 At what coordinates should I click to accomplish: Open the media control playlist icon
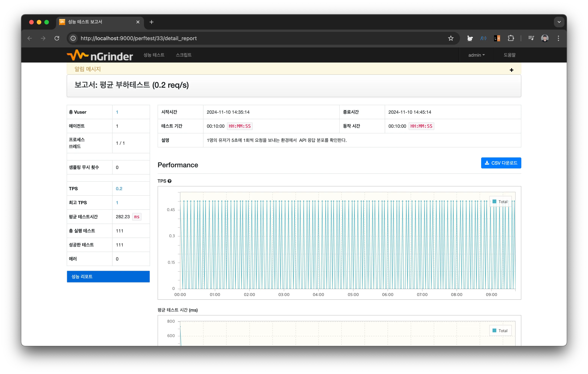[531, 38]
